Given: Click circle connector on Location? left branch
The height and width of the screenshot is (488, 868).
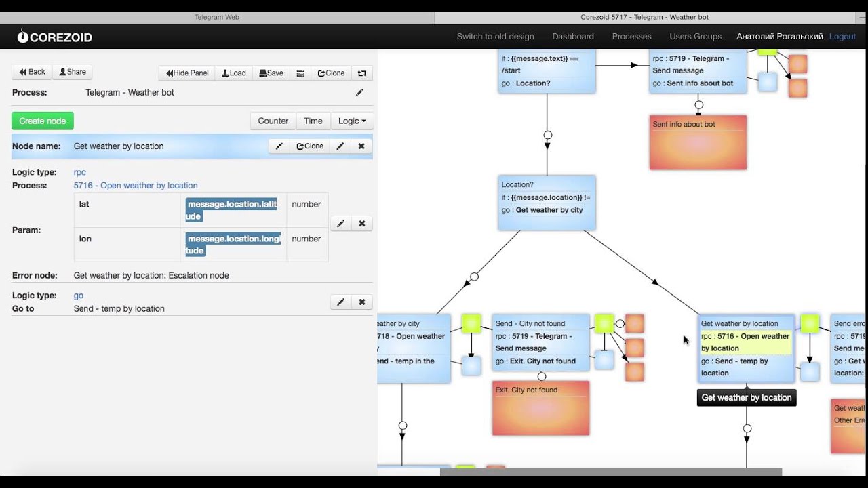Looking at the screenshot, I should (x=474, y=277).
